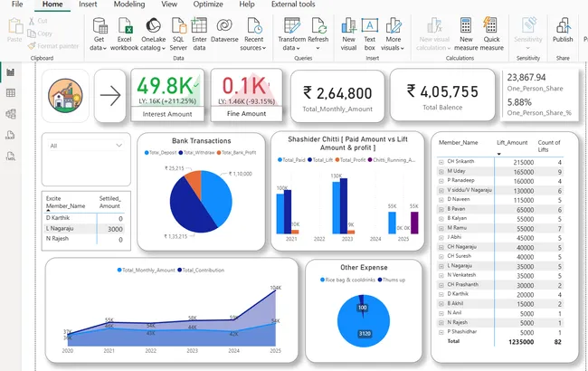Open the View tab
Viewport: 588px width, 371px height.
point(169,5)
